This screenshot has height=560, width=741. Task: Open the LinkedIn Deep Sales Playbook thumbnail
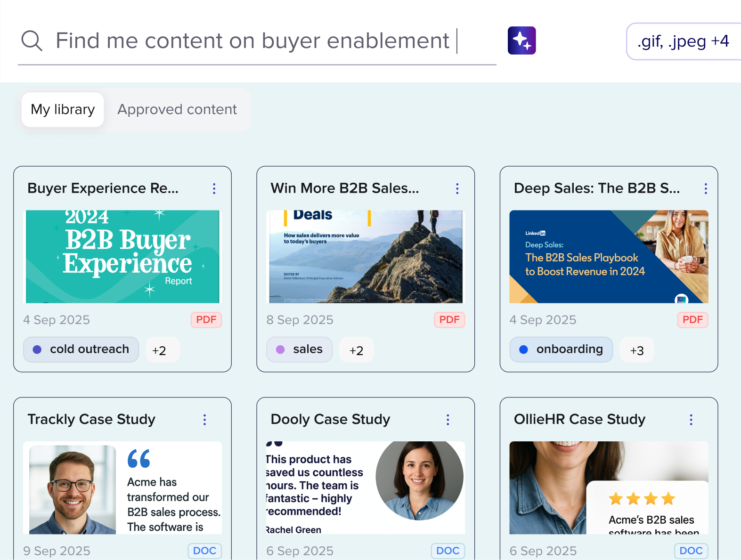coord(609,257)
